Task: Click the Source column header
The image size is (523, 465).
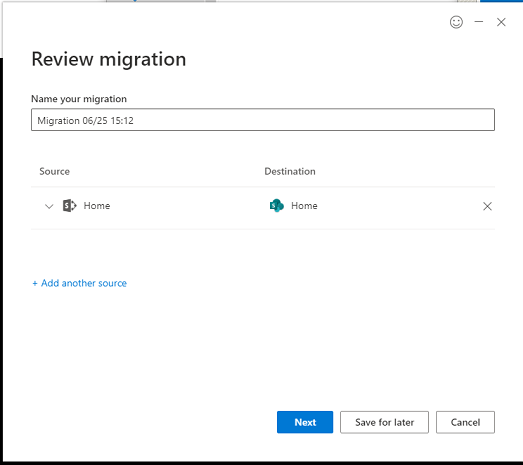Action: coord(55,171)
